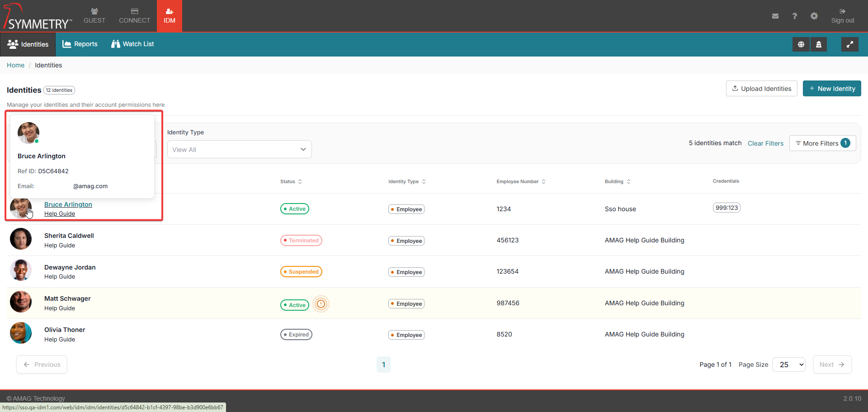Click the Upload Identities button

[x=761, y=89]
